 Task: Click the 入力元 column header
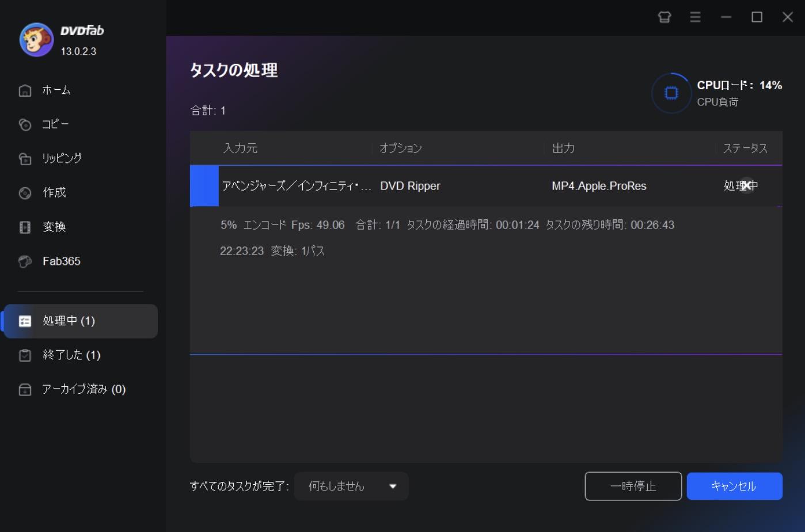[x=240, y=149]
